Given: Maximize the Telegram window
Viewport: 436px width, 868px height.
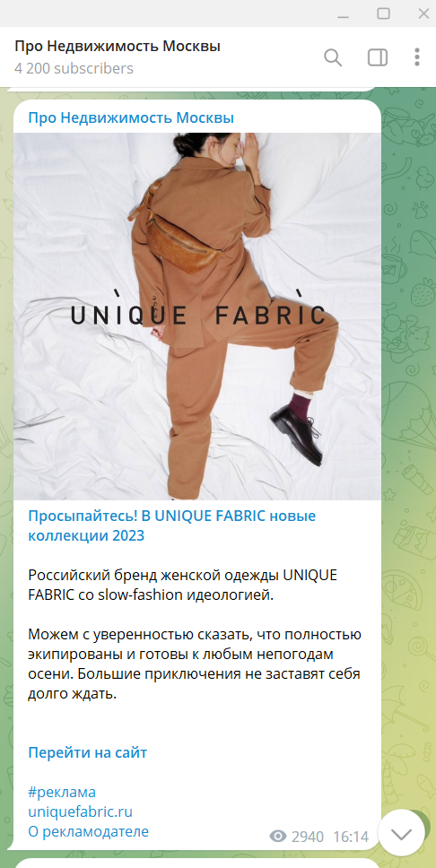Looking at the screenshot, I should [383, 13].
